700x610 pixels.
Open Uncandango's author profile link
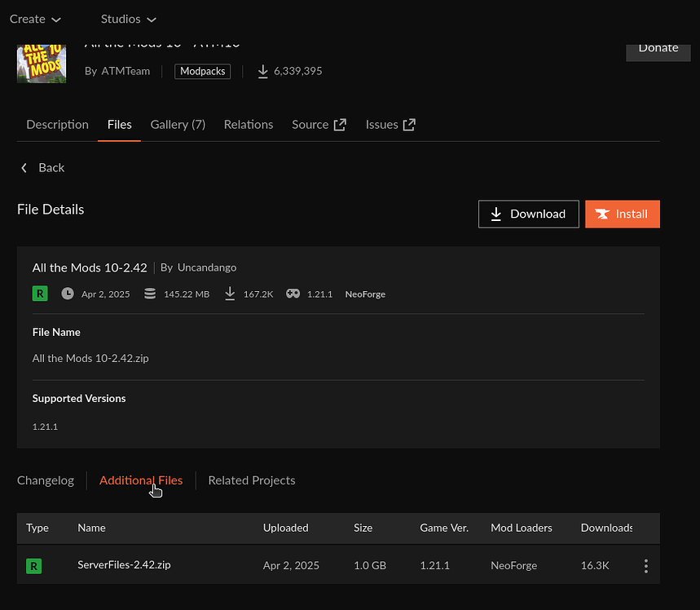pyautogui.click(x=206, y=267)
